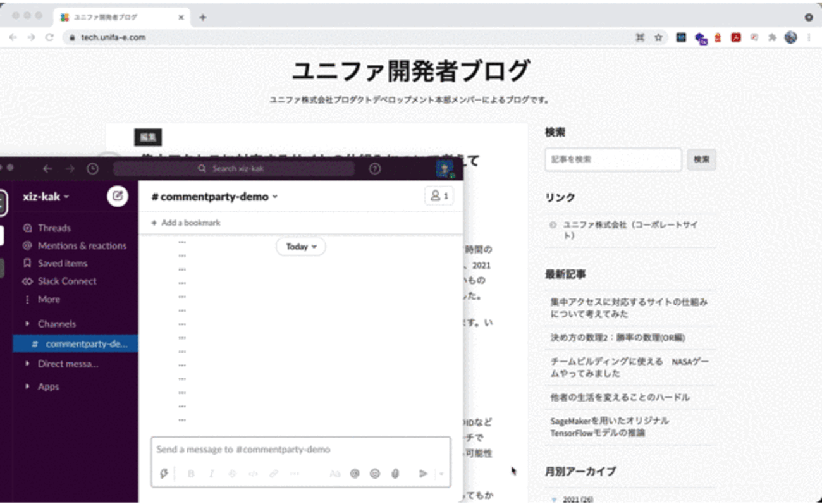The image size is (822, 504).
Task: Click the ユニファ開発者ブログ blog title
Action: pyautogui.click(x=411, y=70)
